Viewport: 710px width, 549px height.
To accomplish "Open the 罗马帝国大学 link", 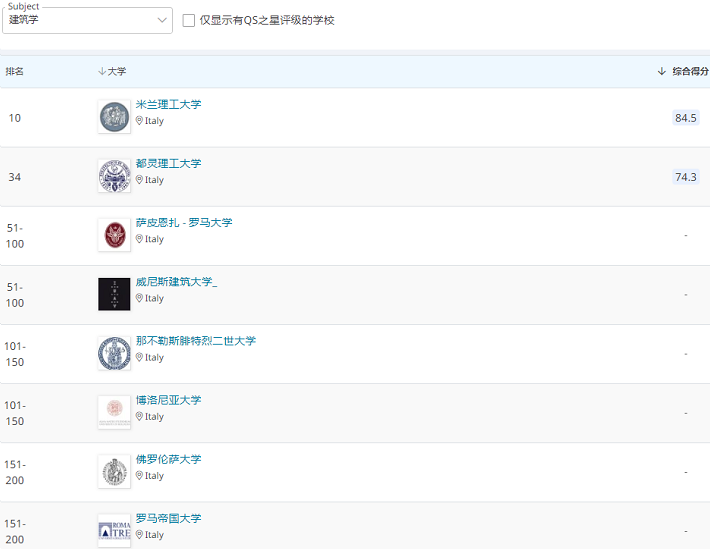I will (x=168, y=519).
